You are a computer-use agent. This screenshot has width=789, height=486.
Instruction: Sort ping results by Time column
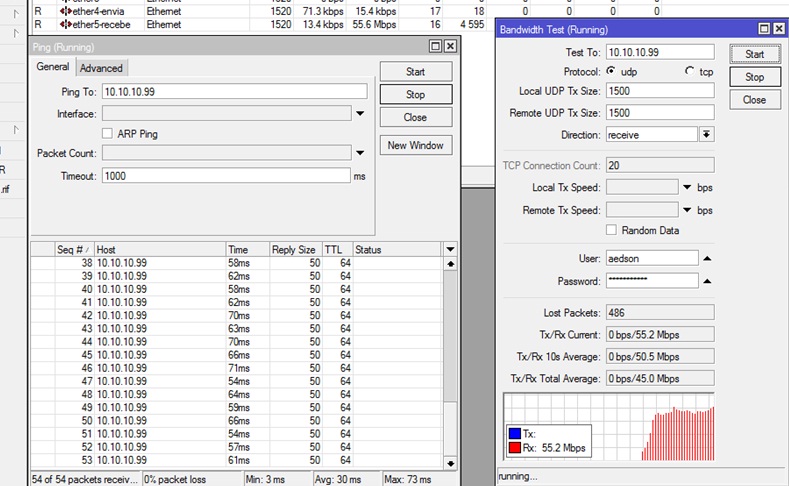click(x=248, y=250)
